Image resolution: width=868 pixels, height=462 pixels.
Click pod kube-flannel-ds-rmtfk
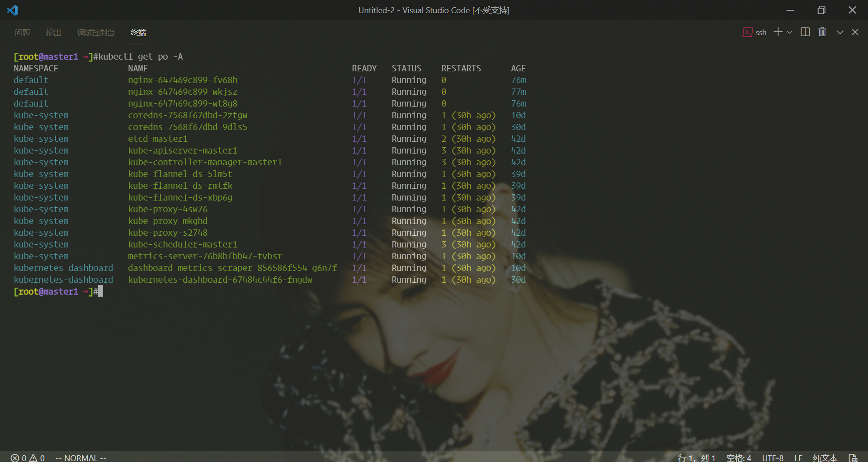180,186
